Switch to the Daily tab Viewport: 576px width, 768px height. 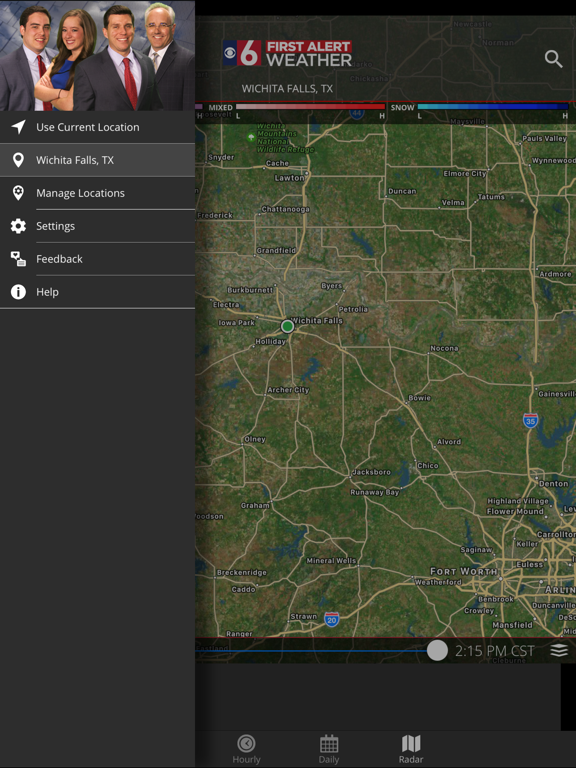click(x=329, y=749)
